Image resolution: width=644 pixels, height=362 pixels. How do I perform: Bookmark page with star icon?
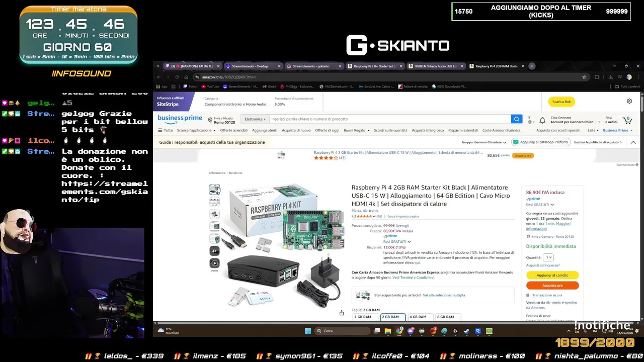click(x=584, y=77)
